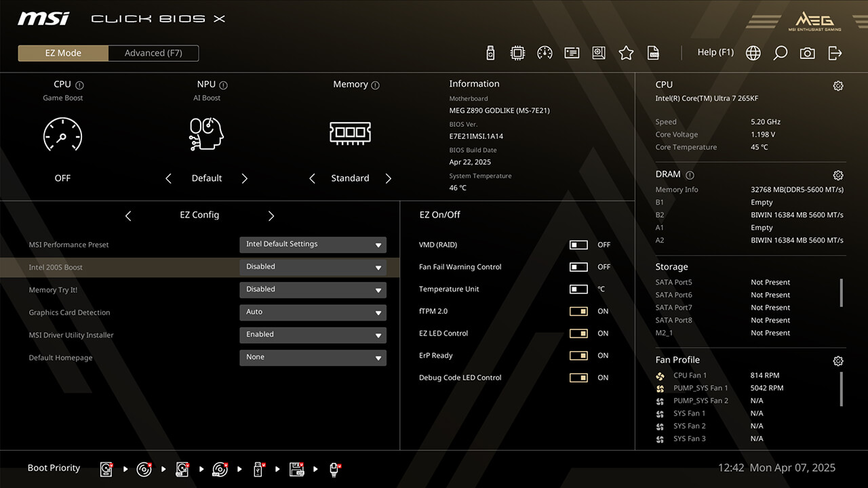The height and width of the screenshot is (488, 868).
Task: Open the Default Homepage dropdown
Action: point(313,357)
